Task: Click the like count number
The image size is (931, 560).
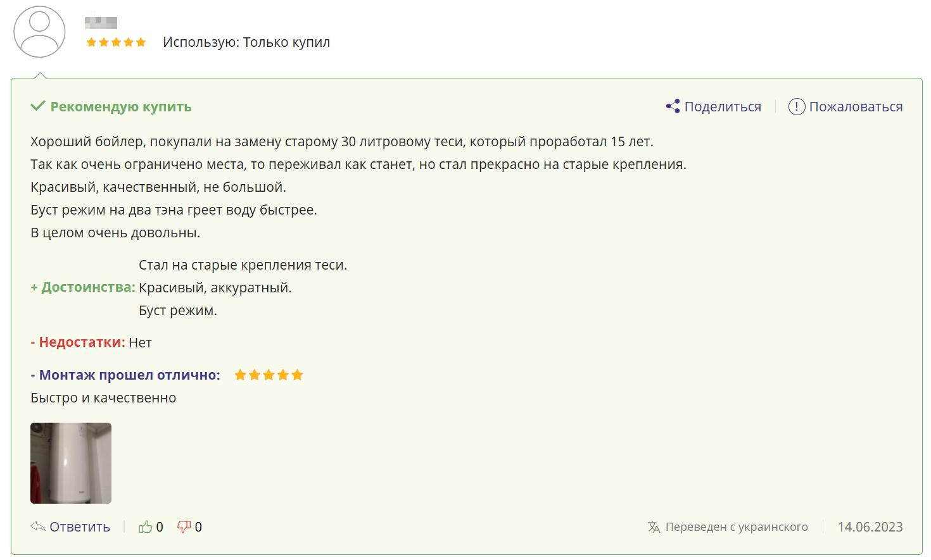Action: coord(160,526)
